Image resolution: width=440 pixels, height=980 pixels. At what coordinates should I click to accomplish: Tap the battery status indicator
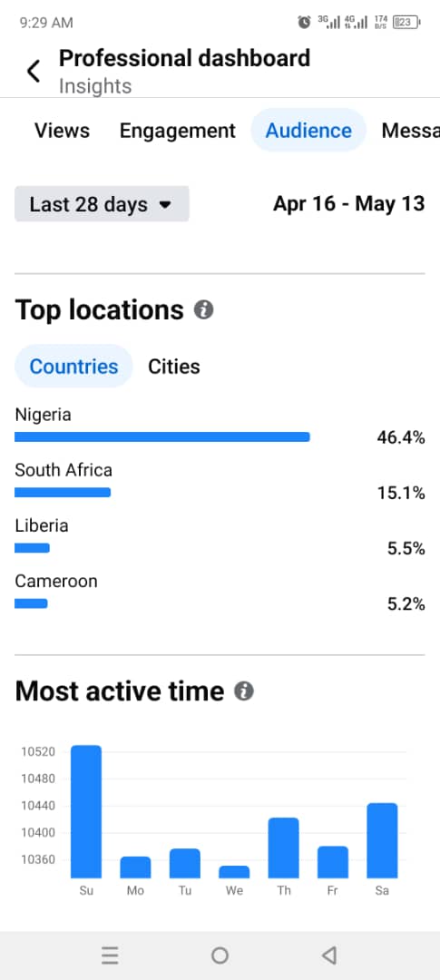click(x=406, y=23)
